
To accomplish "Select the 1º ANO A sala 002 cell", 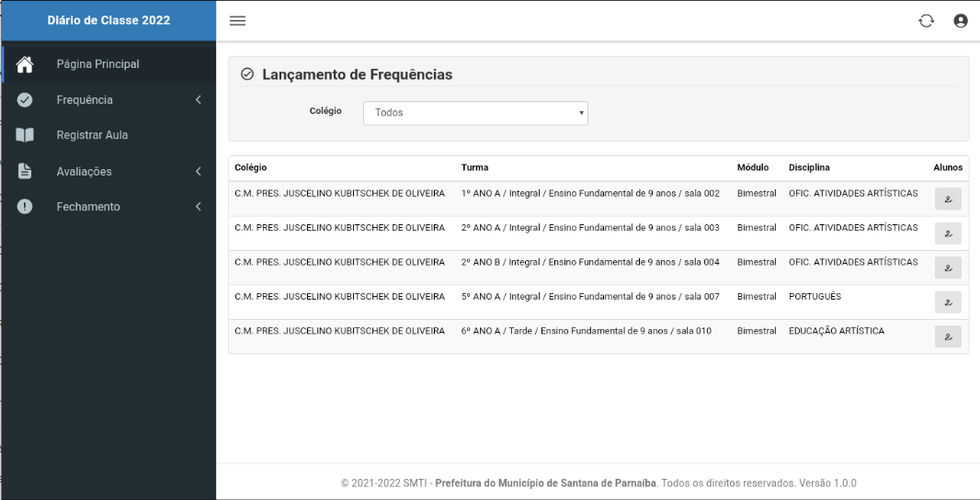I will point(590,194).
